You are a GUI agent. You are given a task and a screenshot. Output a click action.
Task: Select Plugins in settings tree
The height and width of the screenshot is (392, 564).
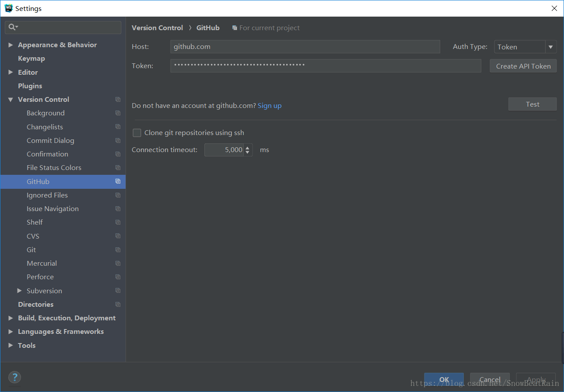pos(30,86)
